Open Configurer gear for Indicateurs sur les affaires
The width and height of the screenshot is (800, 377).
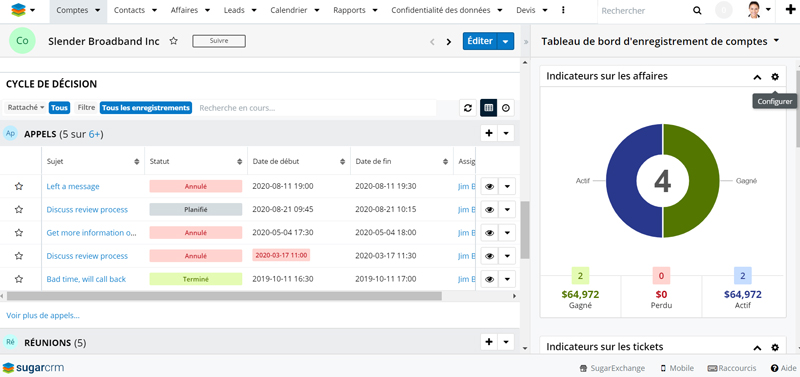775,77
